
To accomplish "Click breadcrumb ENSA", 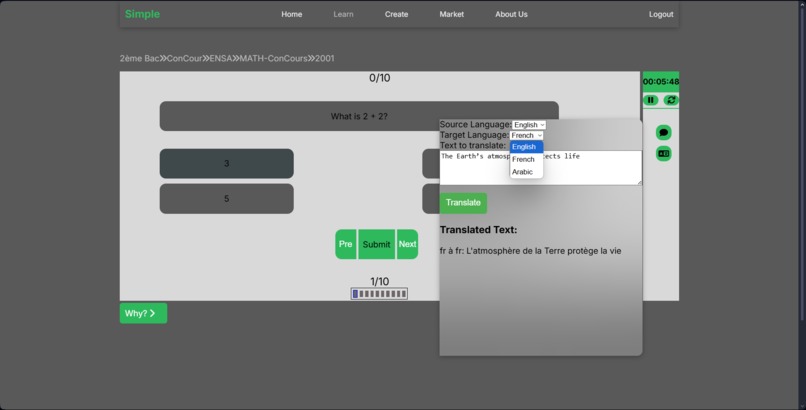I will coord(221,59).
